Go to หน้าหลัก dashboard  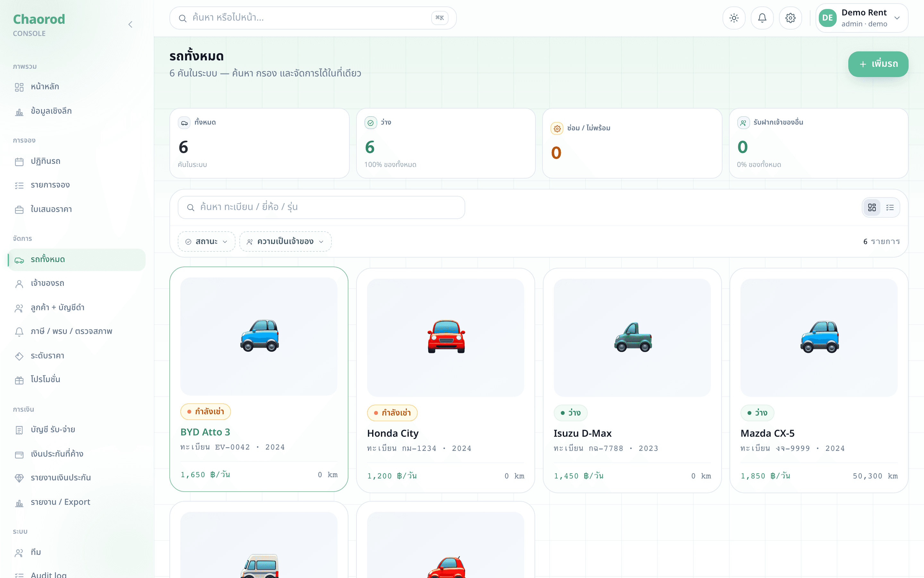[x=76, y=87]
